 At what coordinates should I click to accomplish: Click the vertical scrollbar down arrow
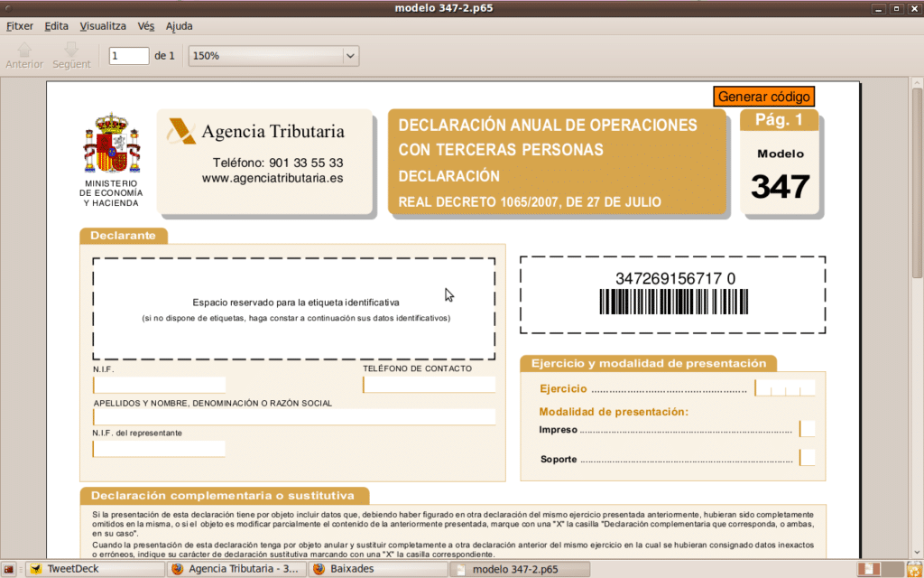(x=917, y=553)
